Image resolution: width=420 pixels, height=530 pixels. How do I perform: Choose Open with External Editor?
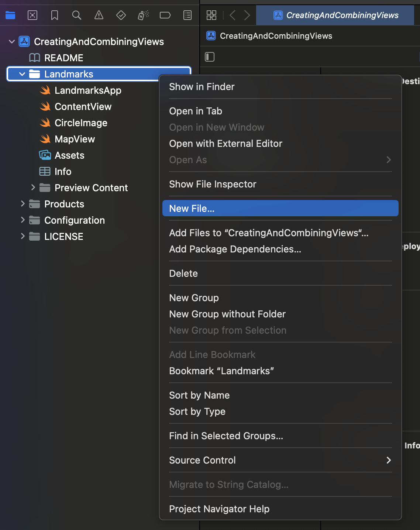point(280,143)
